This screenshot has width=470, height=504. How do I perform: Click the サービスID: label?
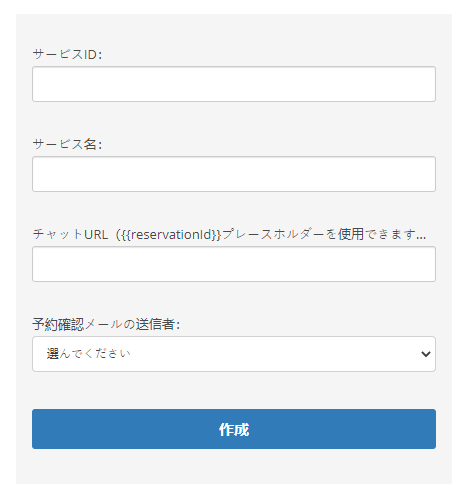tap(67, 54)
